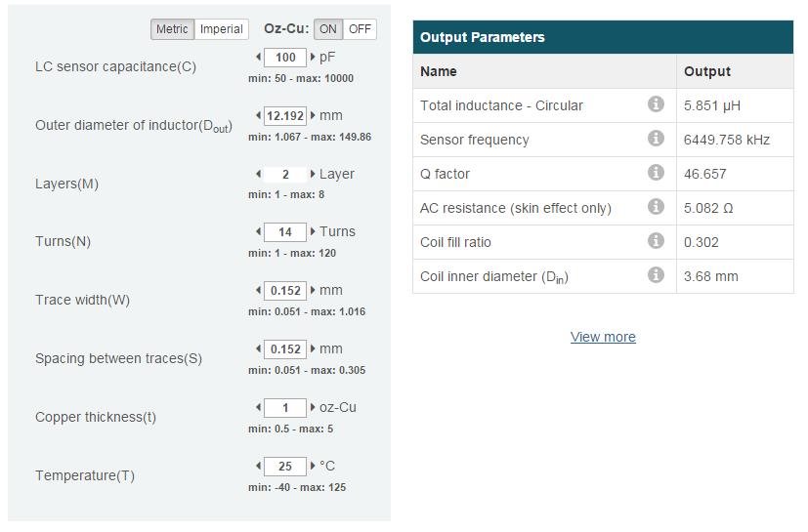Switch units to Imperial
This screenshot has width=808, height=532.
click(221, 29)
